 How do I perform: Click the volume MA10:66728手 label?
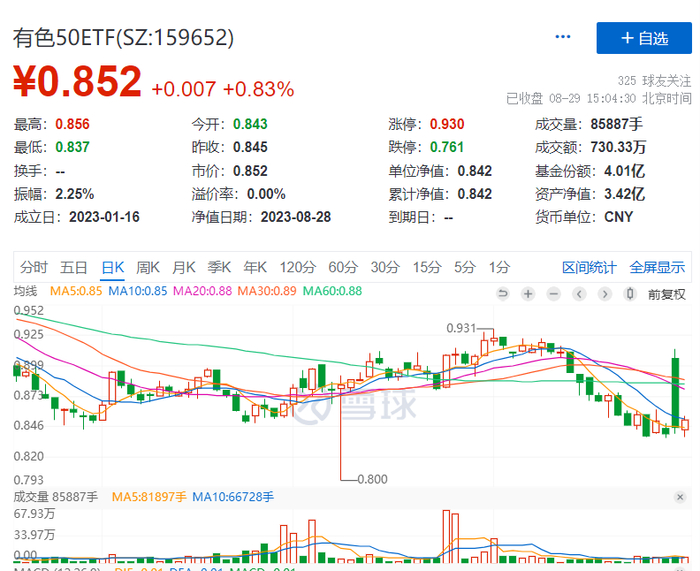pyautogui.click(x=233, y=497)
